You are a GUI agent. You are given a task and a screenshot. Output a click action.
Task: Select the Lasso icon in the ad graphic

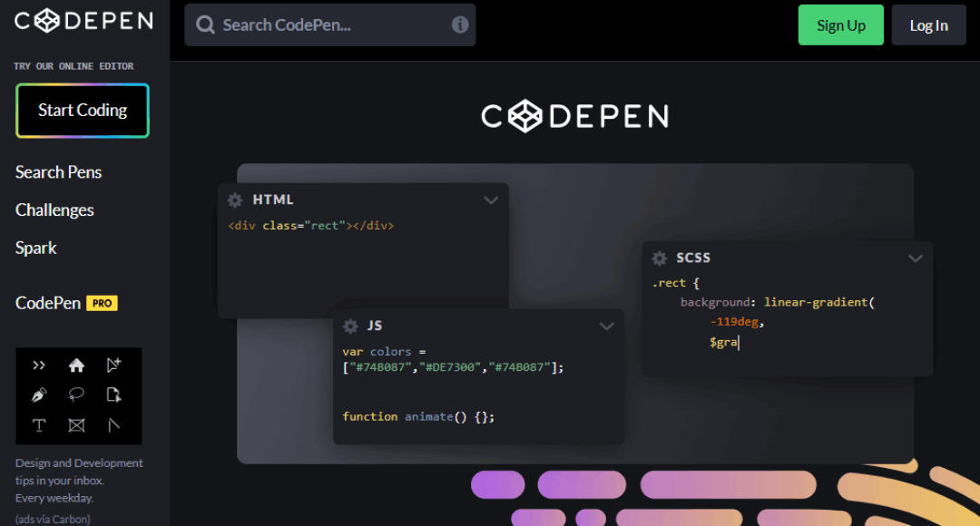76,394
